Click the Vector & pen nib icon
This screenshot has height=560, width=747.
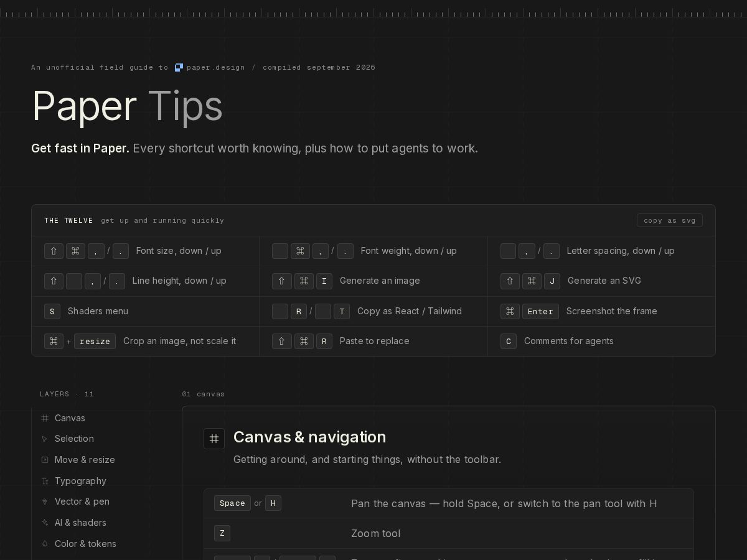[45, 502]
